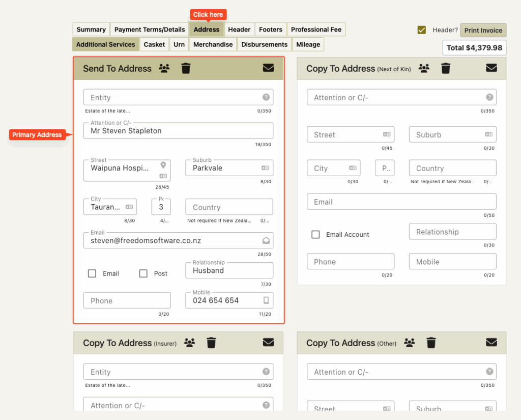
Task: Click the help icon in Send To Entity field
Action: (266, 97)
